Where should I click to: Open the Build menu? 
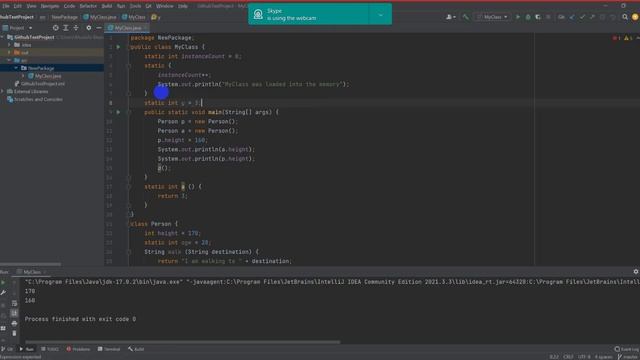107,6
